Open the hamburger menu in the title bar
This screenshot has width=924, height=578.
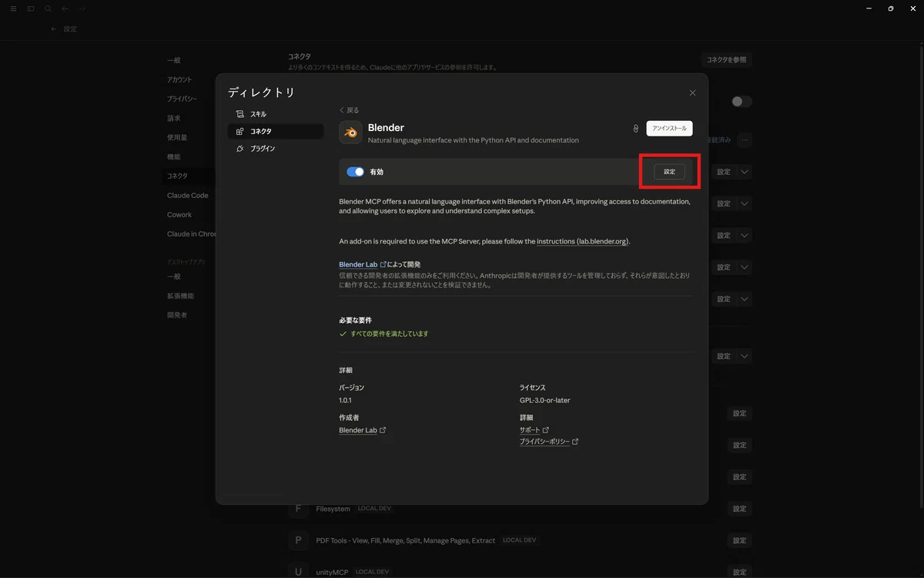[x=13, y=8]
